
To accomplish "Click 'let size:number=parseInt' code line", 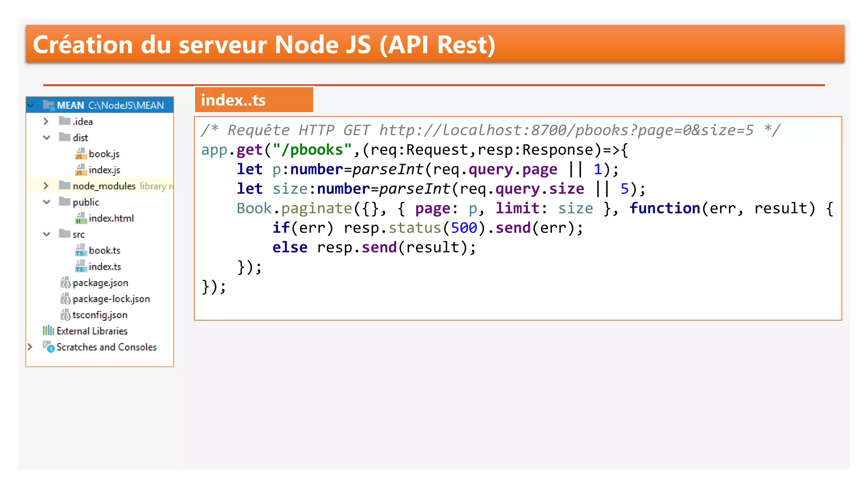I will [x=441, y=189].
